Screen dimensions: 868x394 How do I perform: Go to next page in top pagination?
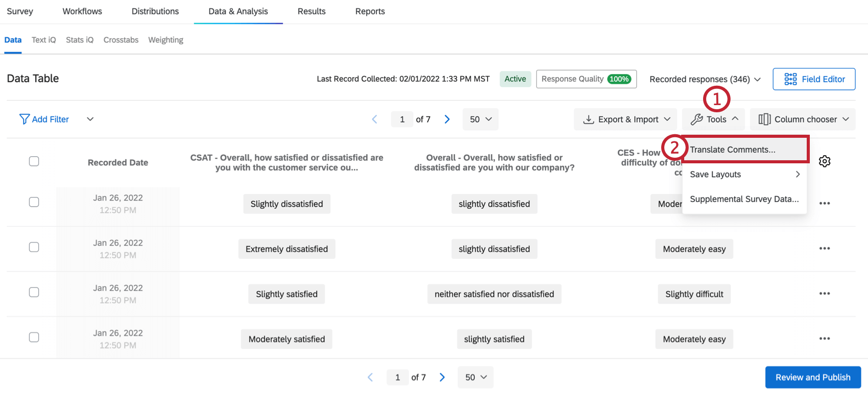click(447, 119)
